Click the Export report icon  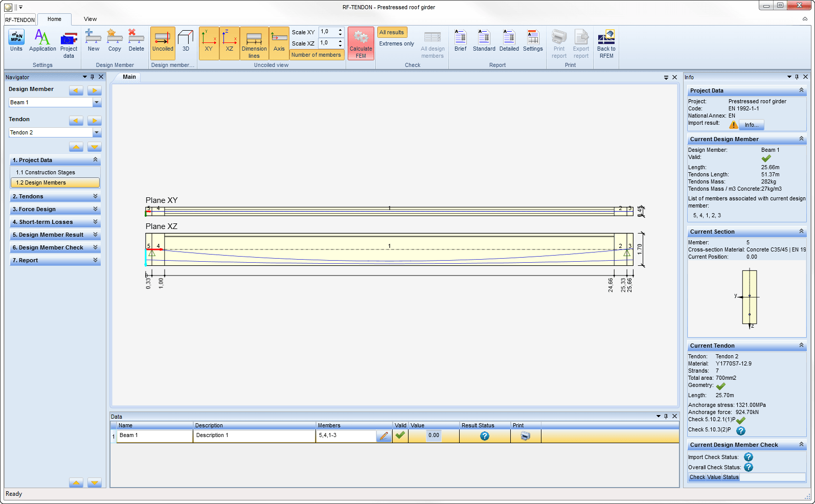(x=581, y=44)
